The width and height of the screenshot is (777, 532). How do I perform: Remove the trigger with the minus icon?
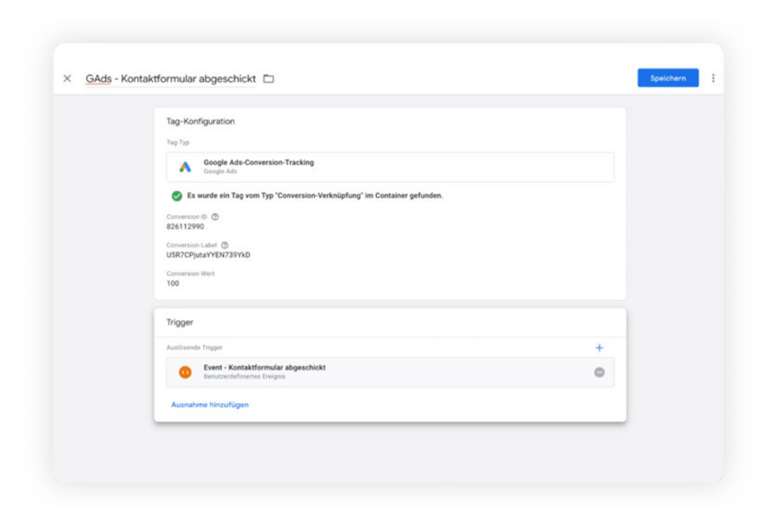pyautogui.click(x=599, y=372)
